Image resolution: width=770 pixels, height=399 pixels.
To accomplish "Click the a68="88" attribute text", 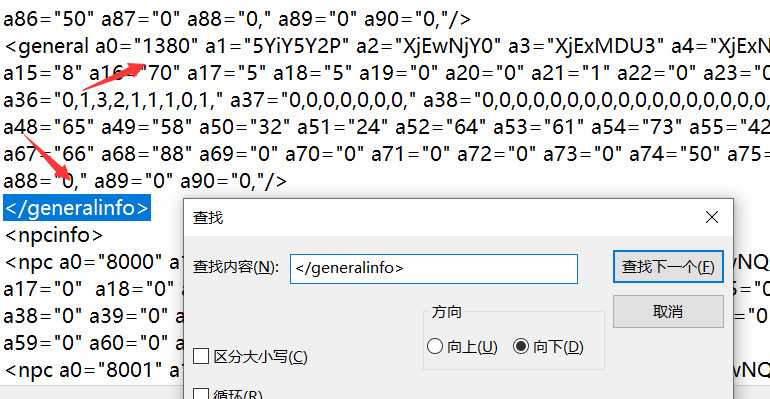I will [146, 154].
